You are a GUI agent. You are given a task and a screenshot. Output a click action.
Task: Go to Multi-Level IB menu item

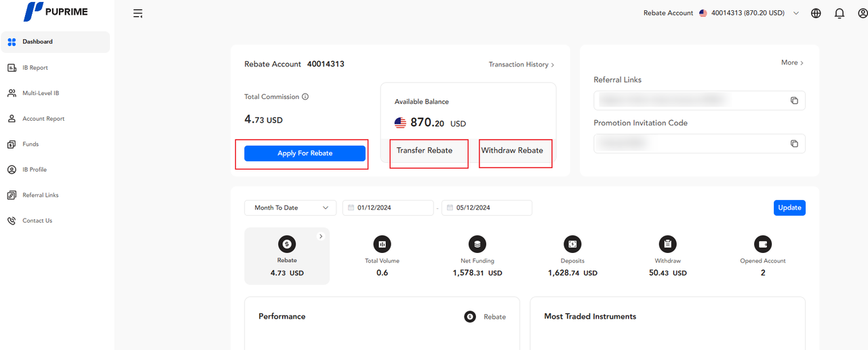click(40, 93)
